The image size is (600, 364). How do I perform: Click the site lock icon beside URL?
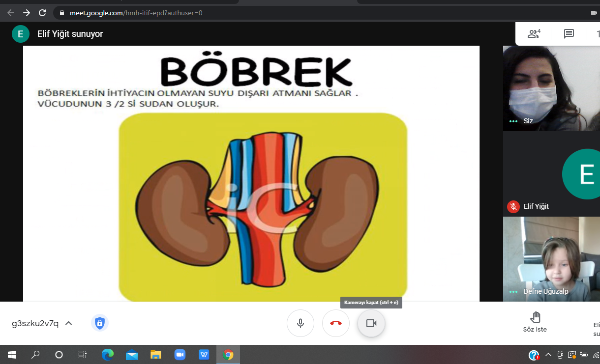tap(62, 13)
